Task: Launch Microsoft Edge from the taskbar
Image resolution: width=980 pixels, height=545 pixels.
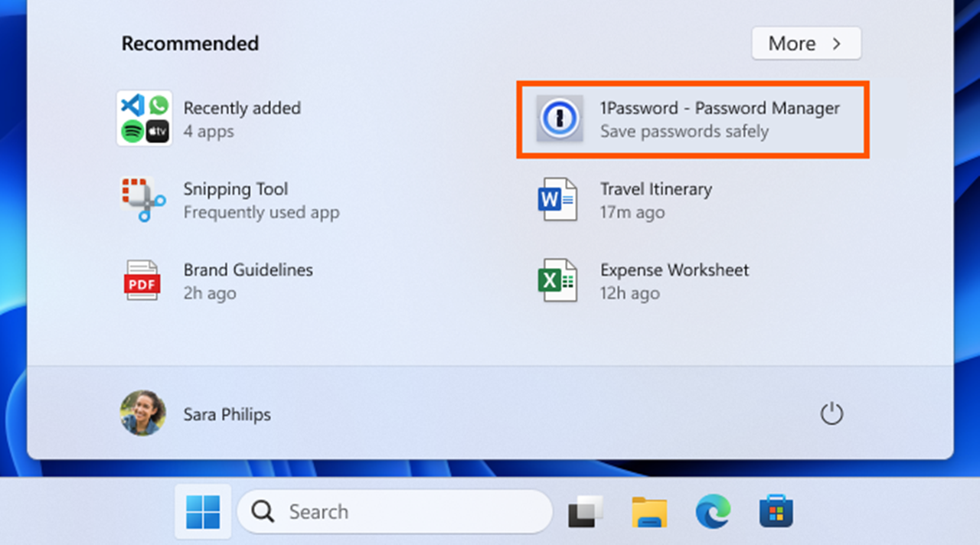Action: (713, 511)
